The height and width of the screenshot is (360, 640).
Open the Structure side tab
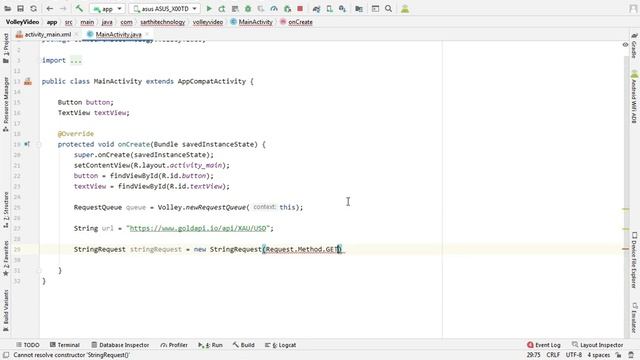pos(6,209)
